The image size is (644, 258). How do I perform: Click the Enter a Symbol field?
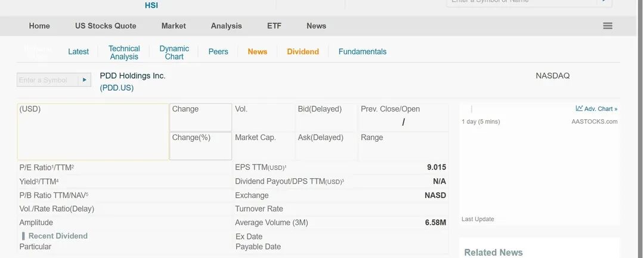click(x=48, y=80)
